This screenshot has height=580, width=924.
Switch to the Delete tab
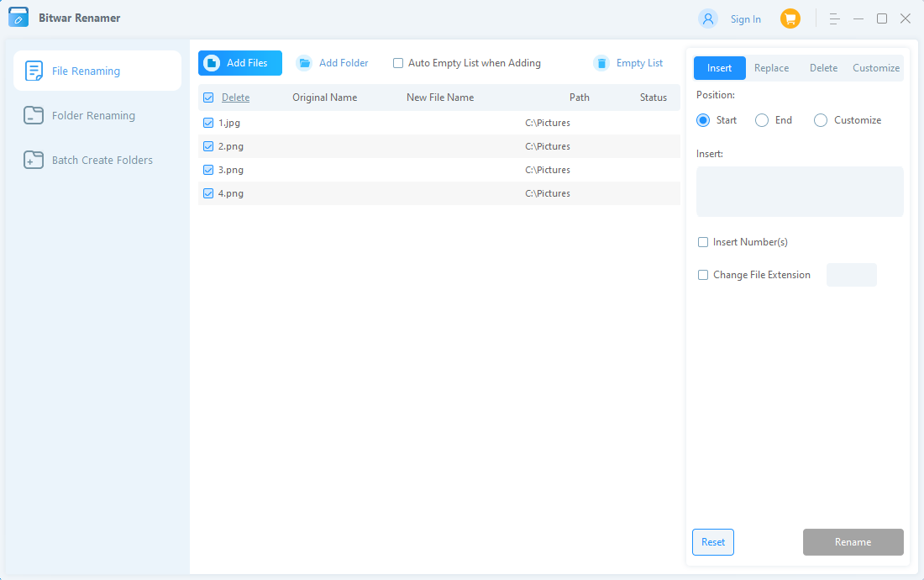click(823, 68)
